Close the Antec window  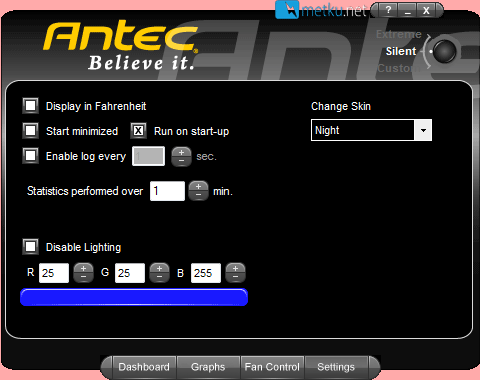coord(426,10)
